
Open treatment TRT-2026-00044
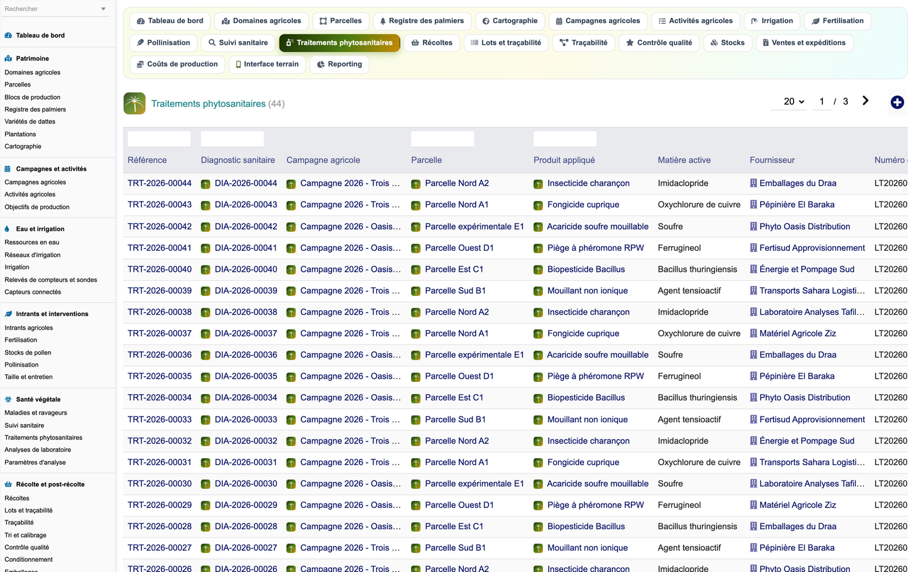160,184
